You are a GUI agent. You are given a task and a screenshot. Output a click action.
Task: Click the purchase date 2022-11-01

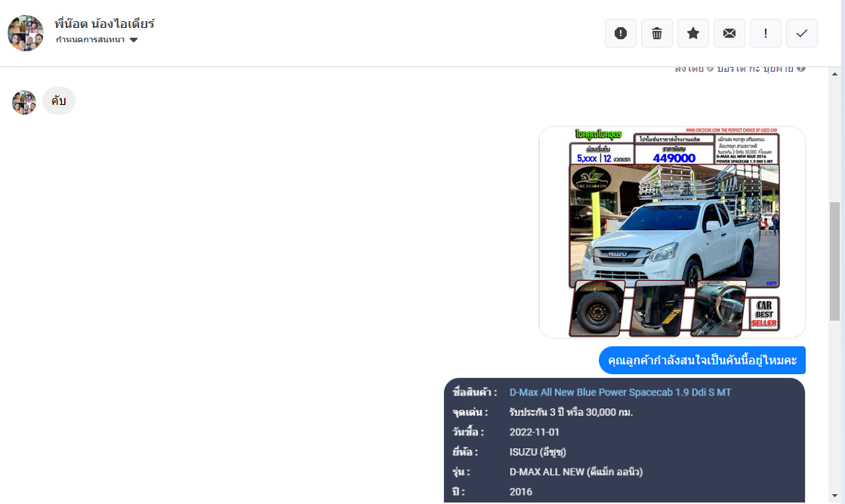(535, 432)
